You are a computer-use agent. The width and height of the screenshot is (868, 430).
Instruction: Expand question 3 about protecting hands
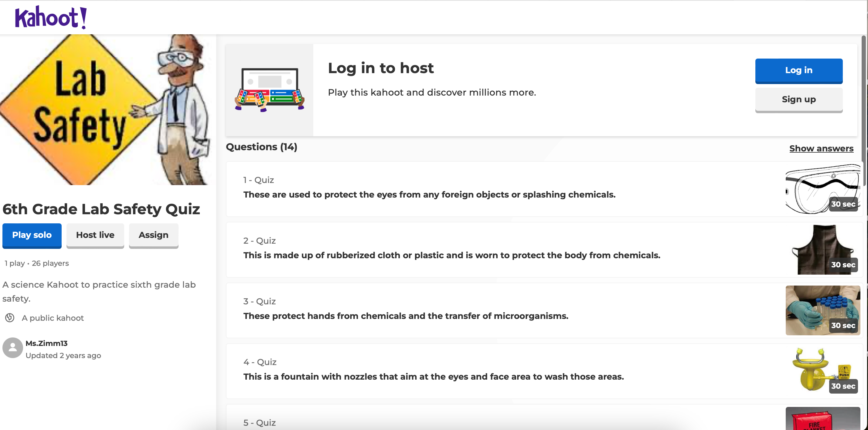[x=405, y=316]
